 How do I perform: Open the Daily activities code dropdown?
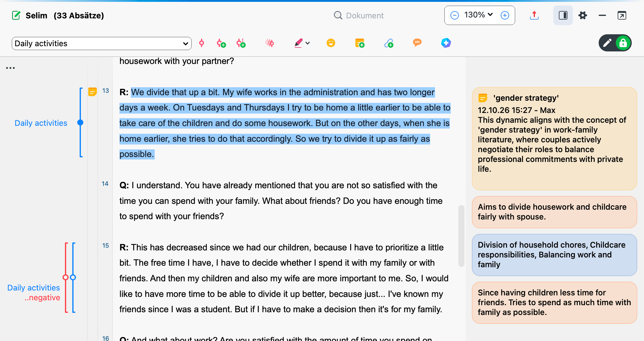(101, 43)
